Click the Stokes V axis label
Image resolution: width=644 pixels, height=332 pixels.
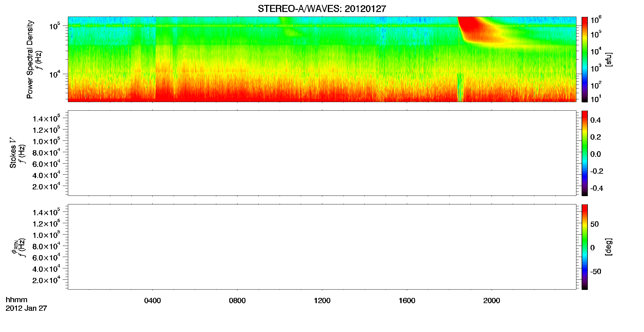pyautogui.click(x=13, y=153)
